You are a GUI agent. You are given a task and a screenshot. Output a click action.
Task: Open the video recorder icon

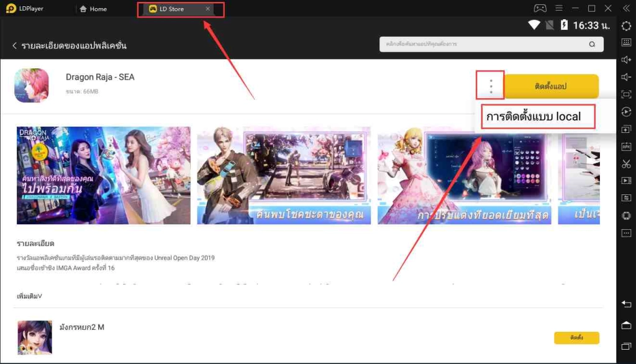626,181
